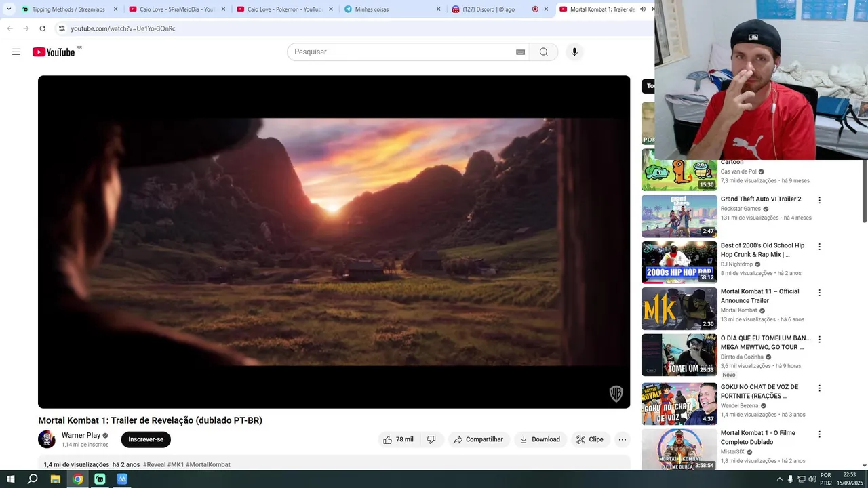
Task: Open the YouTube hamburger guide menu
Action: (16, 52)
